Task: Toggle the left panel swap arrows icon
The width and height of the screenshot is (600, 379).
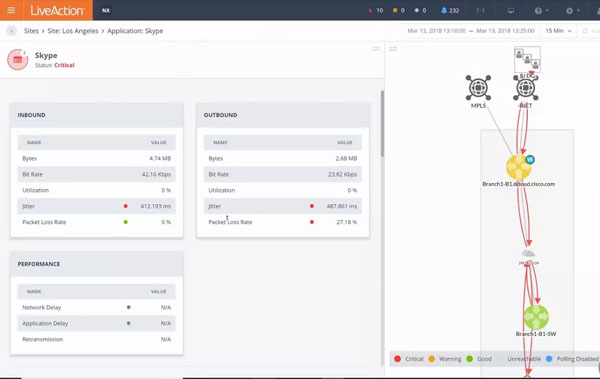Action: pyautogui.click(x=376, y=49)
